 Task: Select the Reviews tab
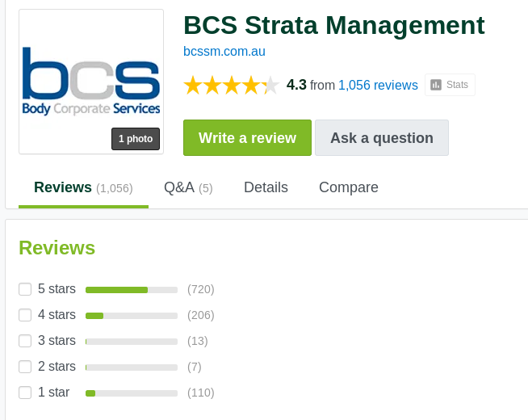point(83,187)
